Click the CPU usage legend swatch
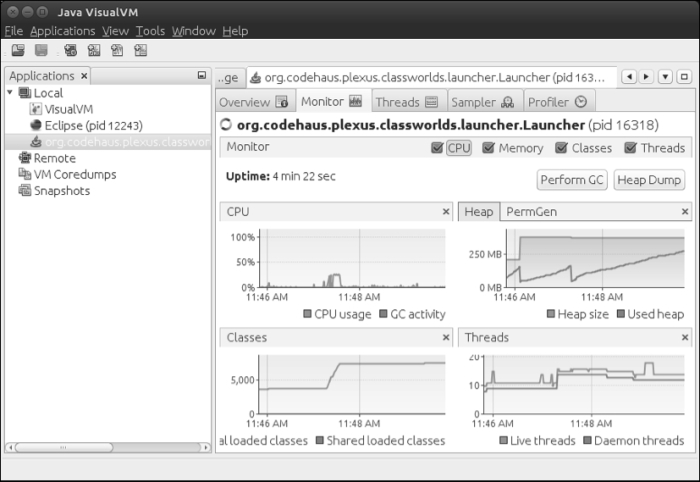700x482 pixels. click(307, 314)
